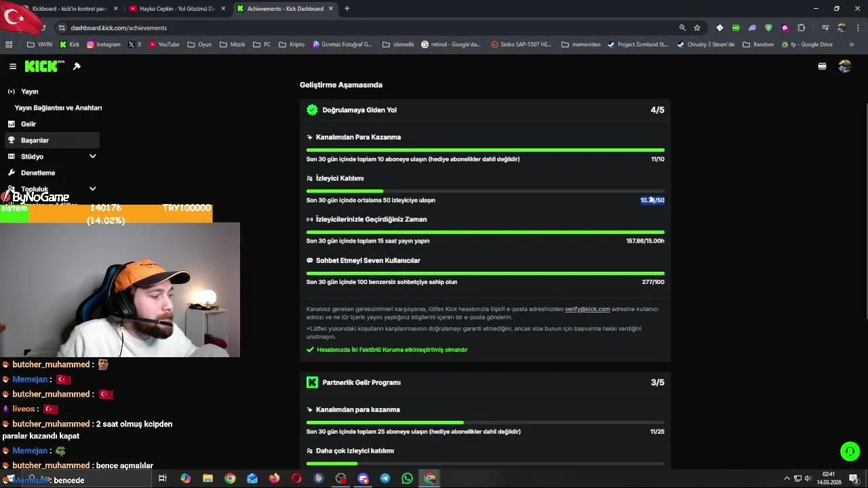Open the Chrome apps grid icon in the bookmarks bar

click(x=9, y=45)
